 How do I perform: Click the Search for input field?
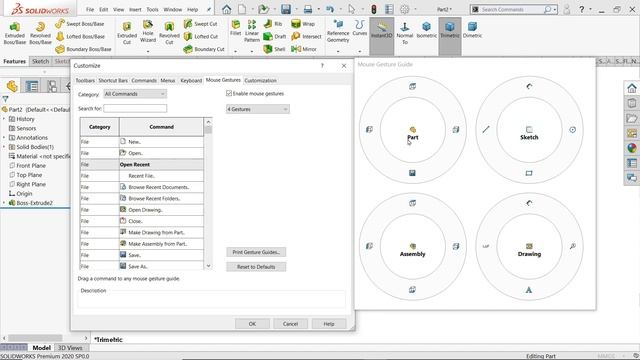coord(135,108)
